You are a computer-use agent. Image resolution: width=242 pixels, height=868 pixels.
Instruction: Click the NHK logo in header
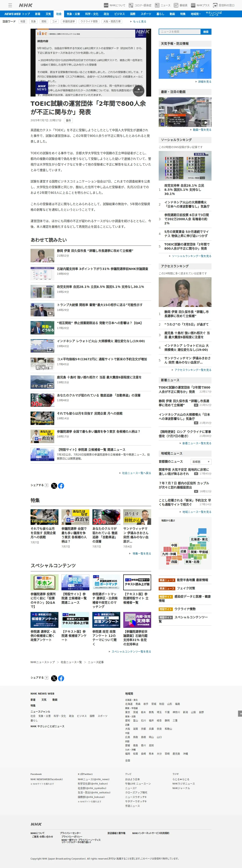26,5
